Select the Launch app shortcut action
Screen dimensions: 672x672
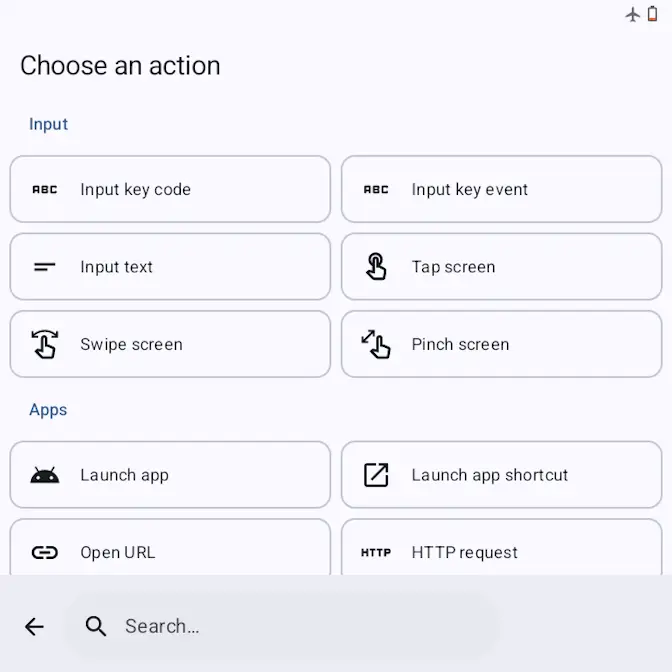click(501, 475)
